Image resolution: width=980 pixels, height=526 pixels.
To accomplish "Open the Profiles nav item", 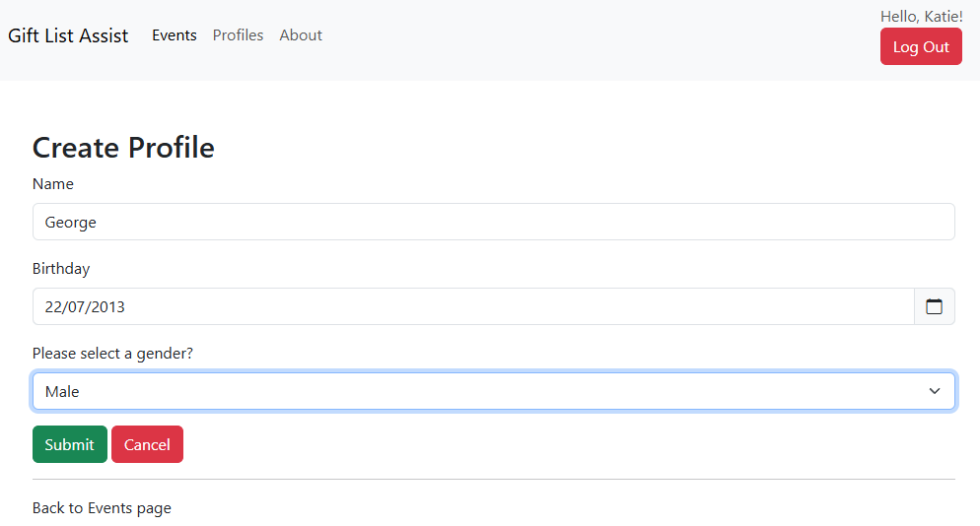I will click(238, 35).
